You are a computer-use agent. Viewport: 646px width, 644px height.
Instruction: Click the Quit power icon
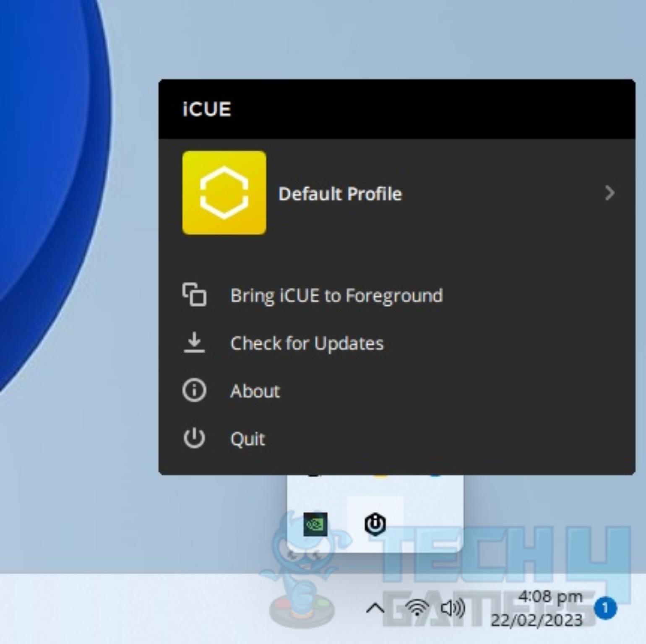point(194,438)
